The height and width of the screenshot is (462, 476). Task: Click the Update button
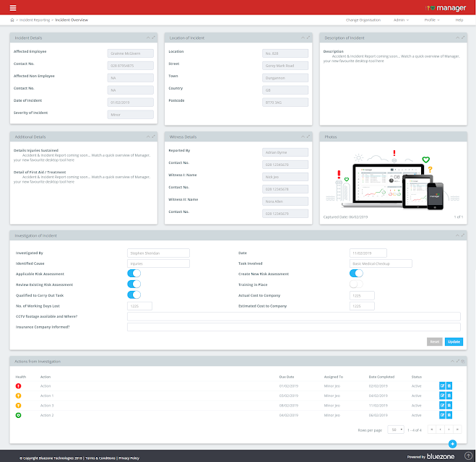[454, 341]
